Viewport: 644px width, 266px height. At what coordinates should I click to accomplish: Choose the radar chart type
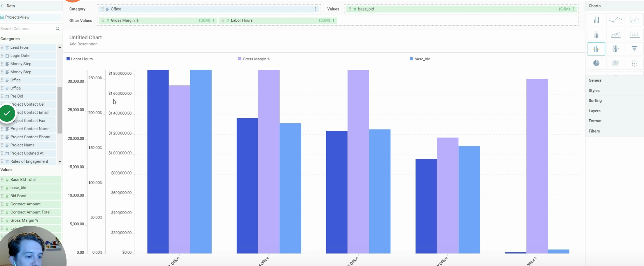click(615, 63)
